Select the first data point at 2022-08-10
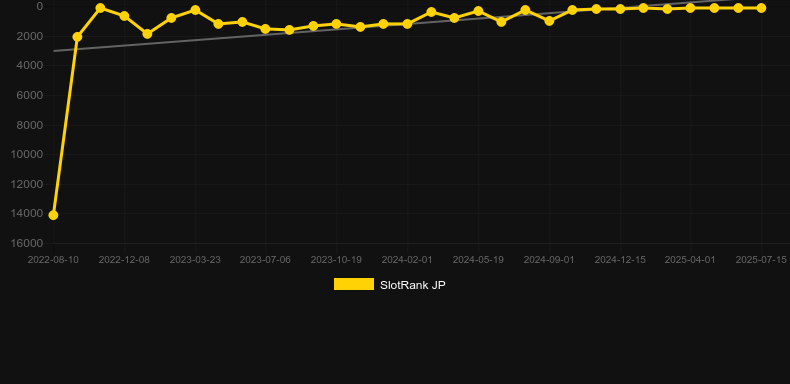 pyautogui.click(x=53, y=215)
